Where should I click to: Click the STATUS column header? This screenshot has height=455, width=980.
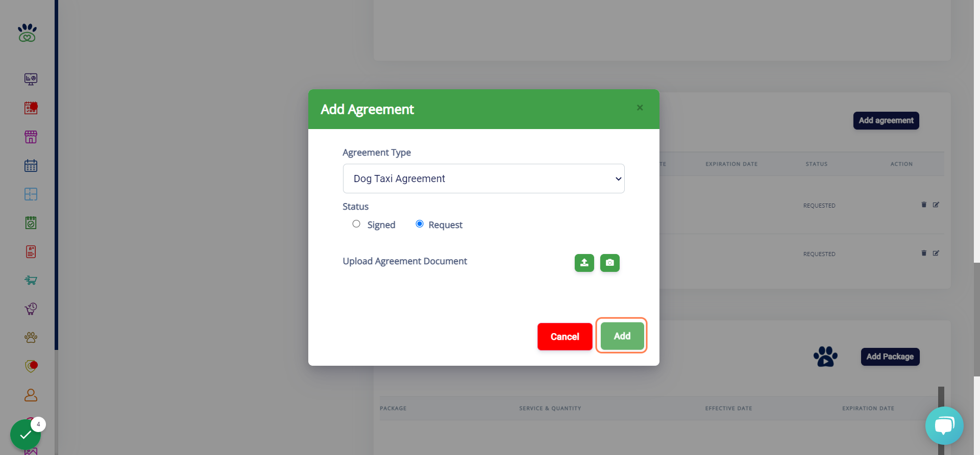(817, 164)
